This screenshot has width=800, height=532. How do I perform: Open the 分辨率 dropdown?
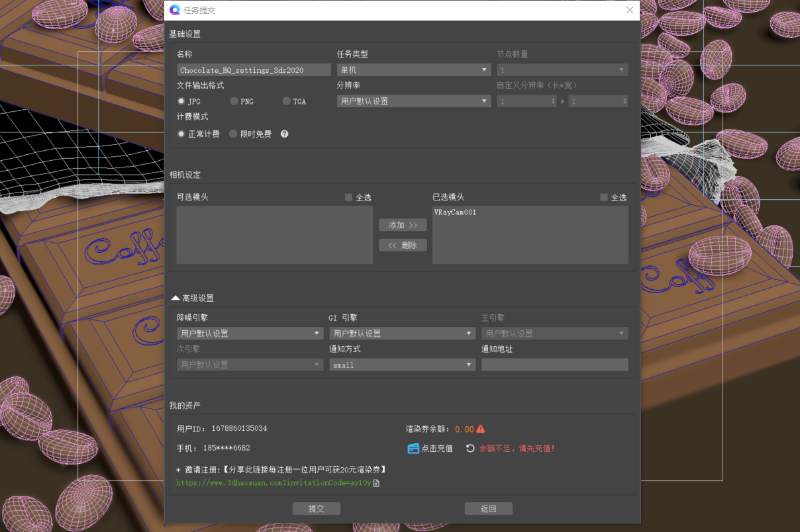413,101
